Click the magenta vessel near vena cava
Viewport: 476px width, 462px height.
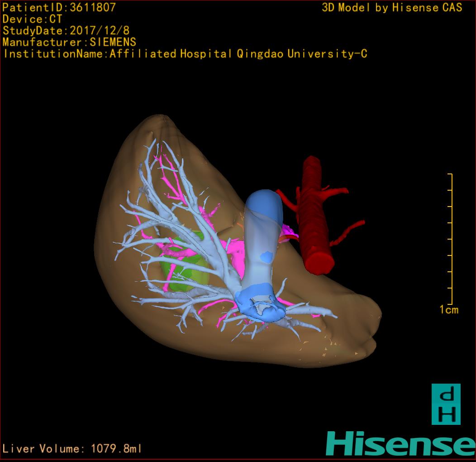[x=287, y=234]
